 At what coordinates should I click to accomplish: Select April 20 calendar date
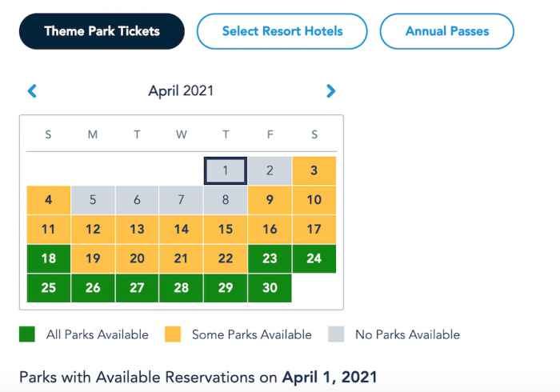[137, 258]
